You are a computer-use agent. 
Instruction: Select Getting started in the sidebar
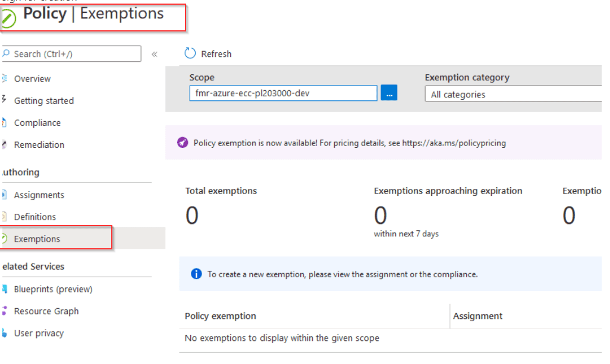click(43, 100)
